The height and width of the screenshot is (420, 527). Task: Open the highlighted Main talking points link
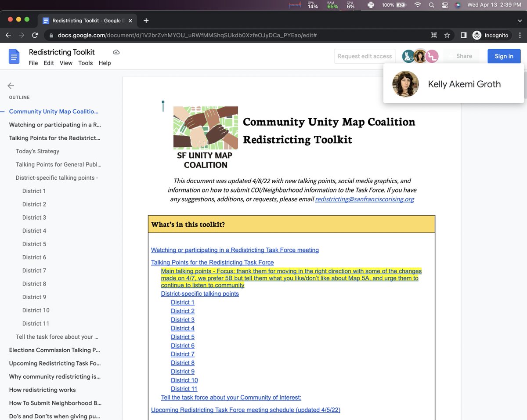coord(291,278)
